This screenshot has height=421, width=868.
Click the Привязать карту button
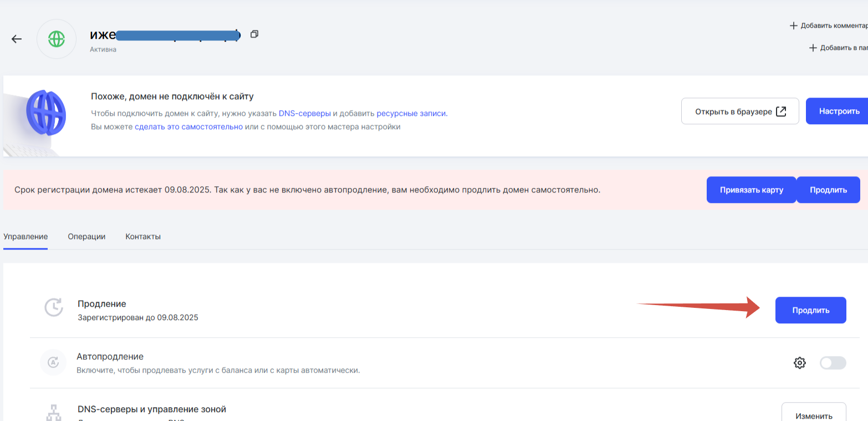[751, 190]
